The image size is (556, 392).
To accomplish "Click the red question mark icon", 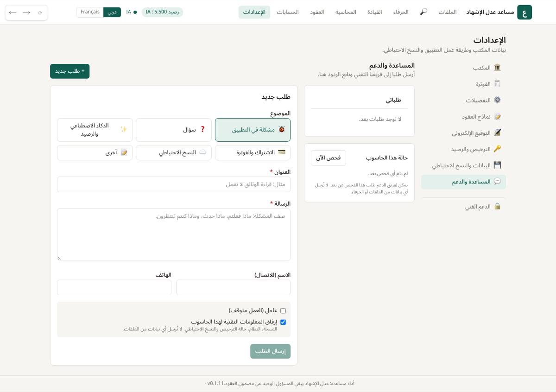I will (x=202, y=130).
